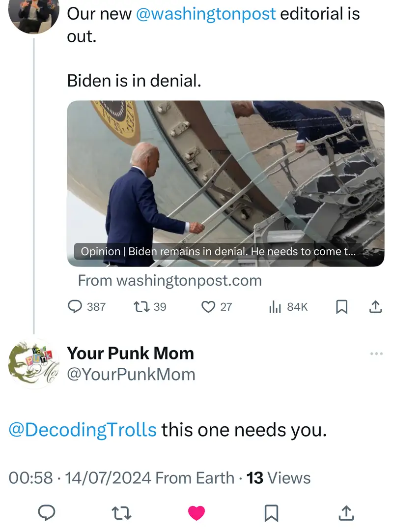The image size is (393, 532).
Task: Open the @washingtonpost mention link
Action: pos(205,14)
